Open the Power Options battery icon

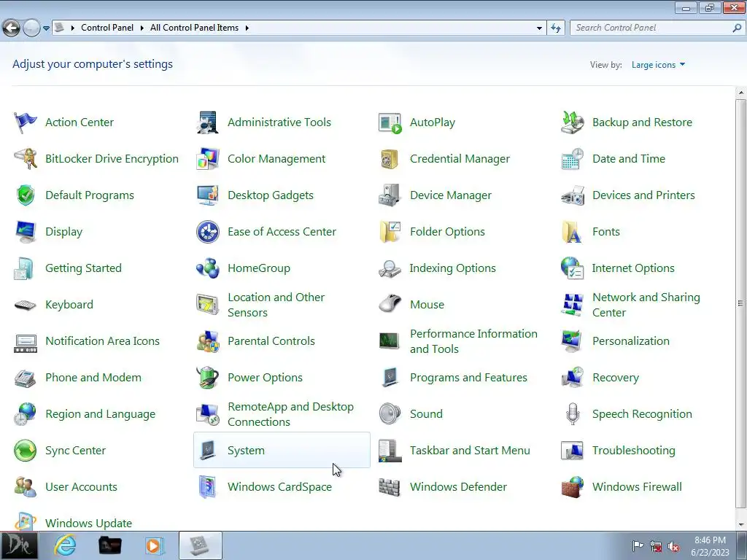pyautogui.click(x=208, y=378)
